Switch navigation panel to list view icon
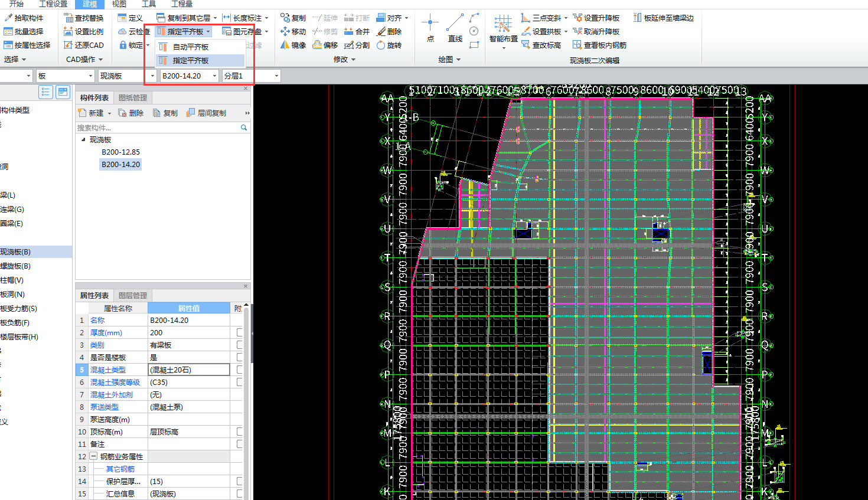 45,91
